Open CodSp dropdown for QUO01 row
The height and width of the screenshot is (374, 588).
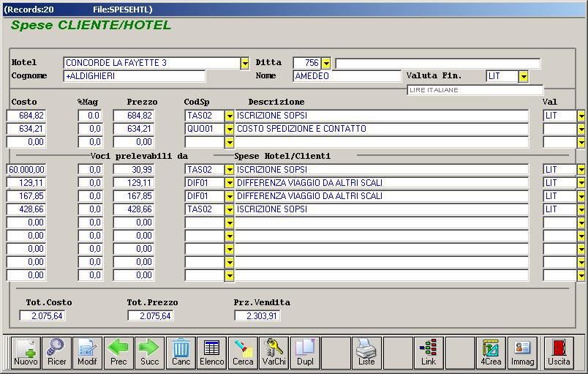[x=229, y=129]
